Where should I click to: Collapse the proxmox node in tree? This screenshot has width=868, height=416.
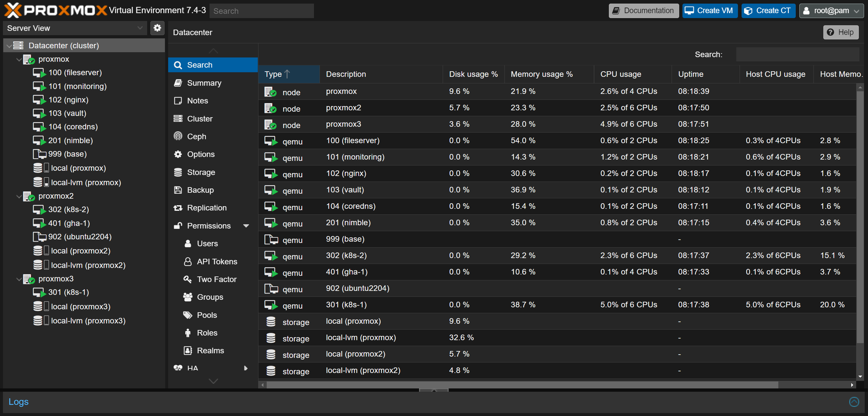(19, 60)
